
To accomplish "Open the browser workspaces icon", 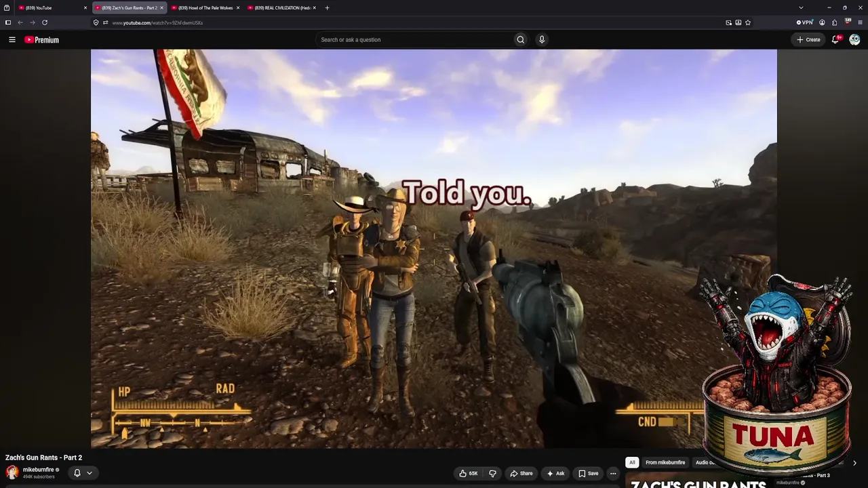I will click(x=7, y=8).
